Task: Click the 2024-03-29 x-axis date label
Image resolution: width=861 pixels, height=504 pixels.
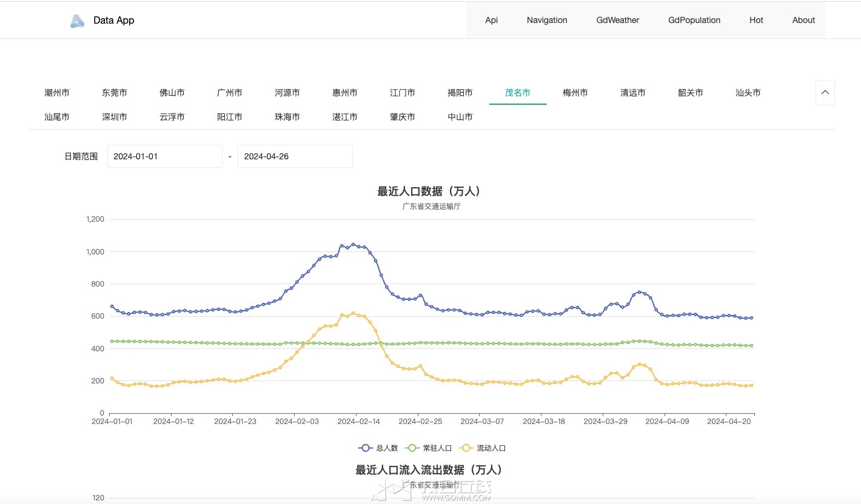Action: (x=606, y=422)
